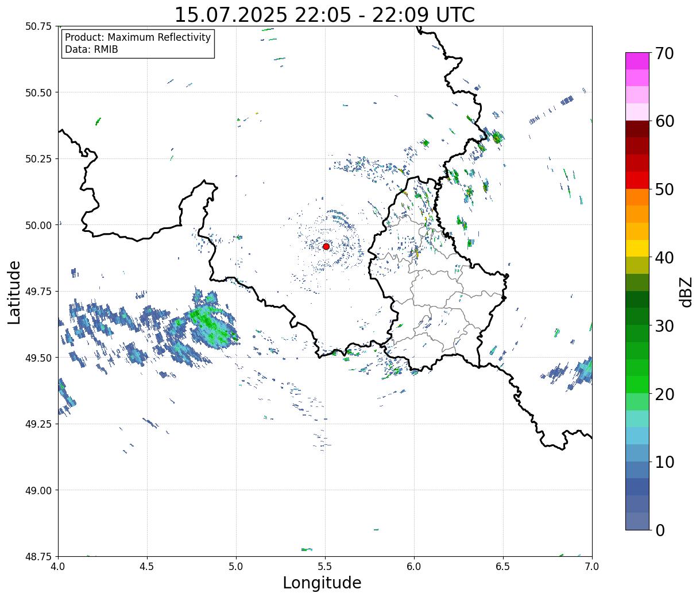The height and width of the screenshot is (597, 700).
Task: Click the longitude tick label 4.5
Action: pos(147,566)
